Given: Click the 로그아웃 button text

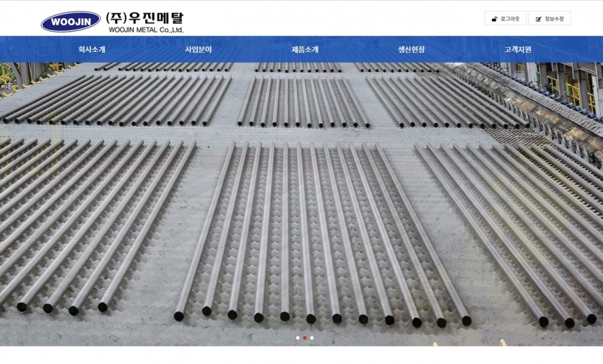Looking at the screenshot, I should coord(510,19).
